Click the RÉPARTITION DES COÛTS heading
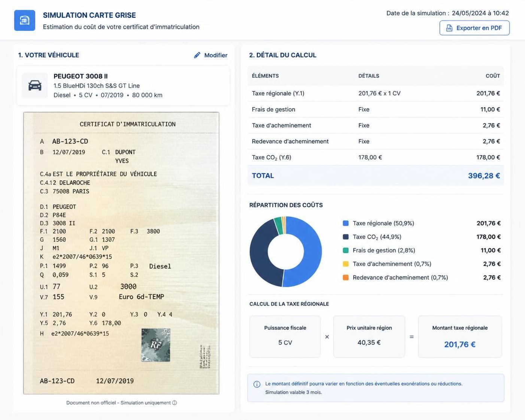The height and width of the screenshot is (420, 525). [286, 205]
